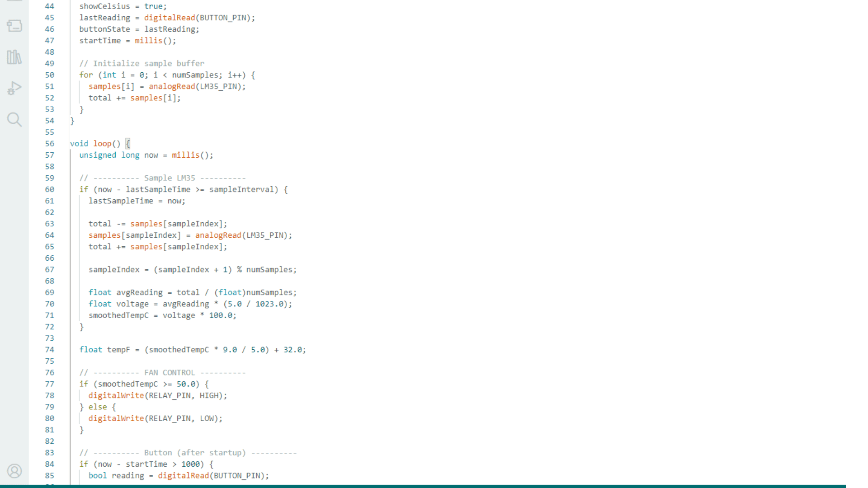Click the 'sampleInterval' if condition line

coord(184,190)
